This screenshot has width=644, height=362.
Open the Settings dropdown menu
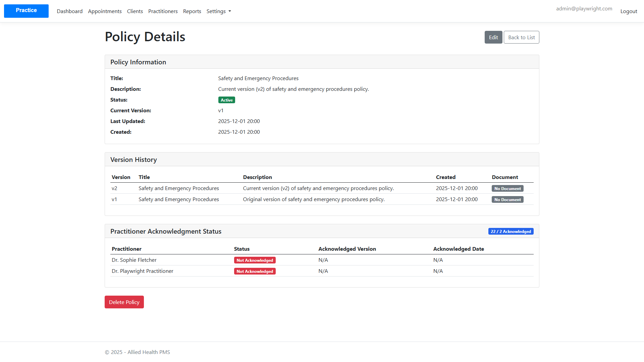219,11
